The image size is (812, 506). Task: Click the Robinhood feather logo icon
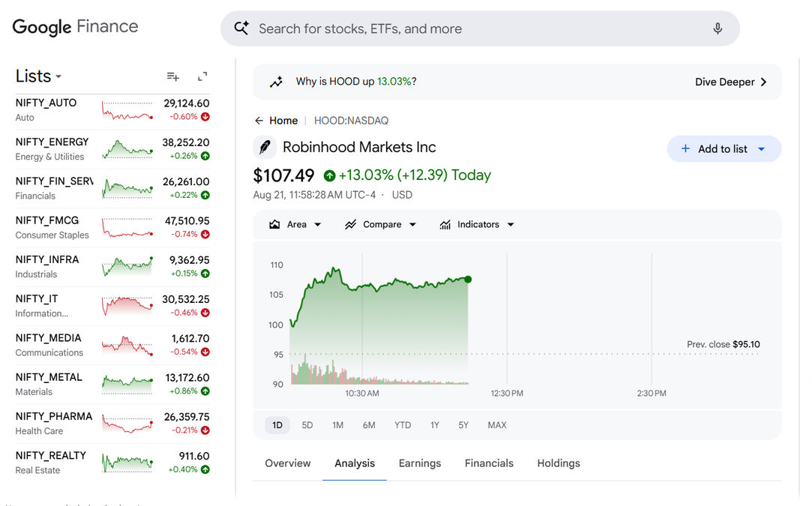coord(265,147)
